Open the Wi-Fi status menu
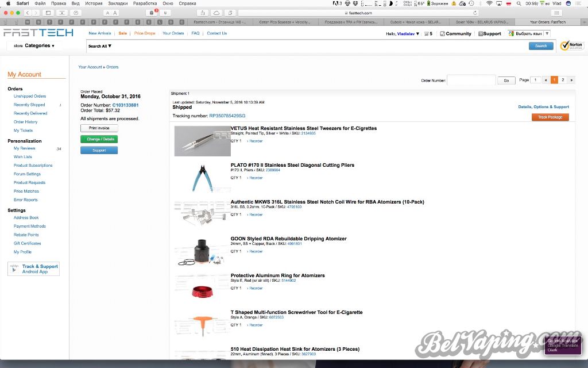 pos(489,3)
